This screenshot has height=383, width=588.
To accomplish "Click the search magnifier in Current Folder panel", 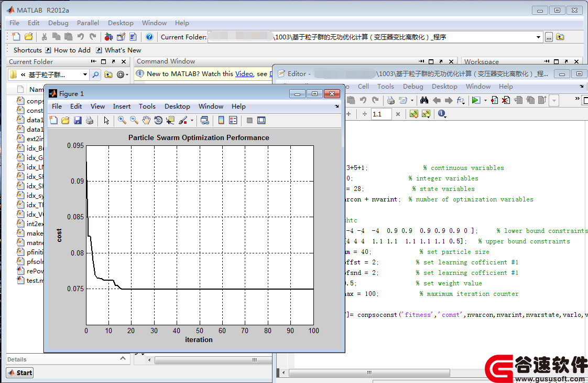I will coord(95,75).
